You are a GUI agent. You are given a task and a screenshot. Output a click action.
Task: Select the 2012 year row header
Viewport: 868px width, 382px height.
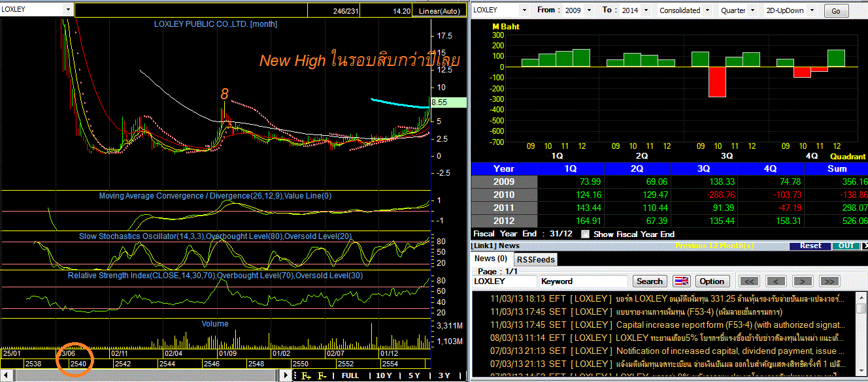point(503,221)
